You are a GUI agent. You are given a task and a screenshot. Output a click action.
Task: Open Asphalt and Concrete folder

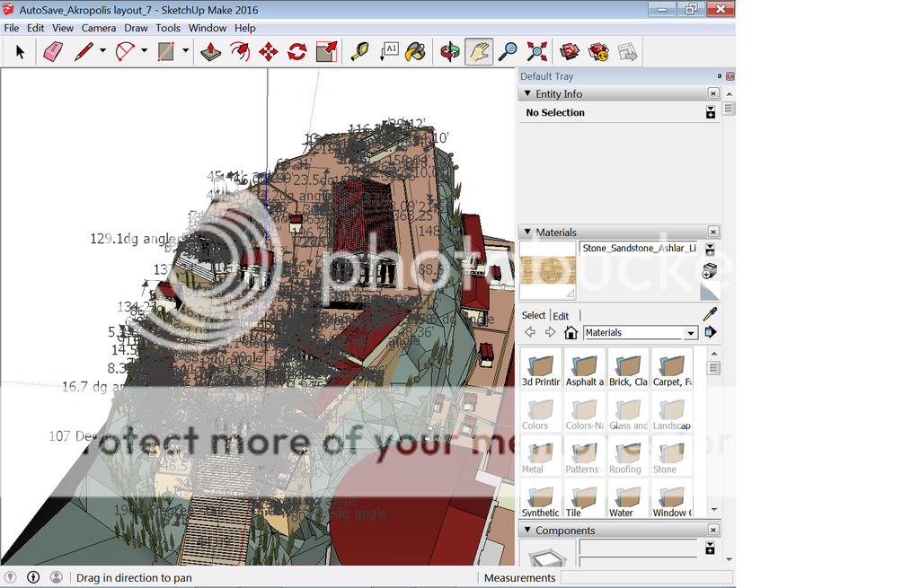(x=584, y=367)
